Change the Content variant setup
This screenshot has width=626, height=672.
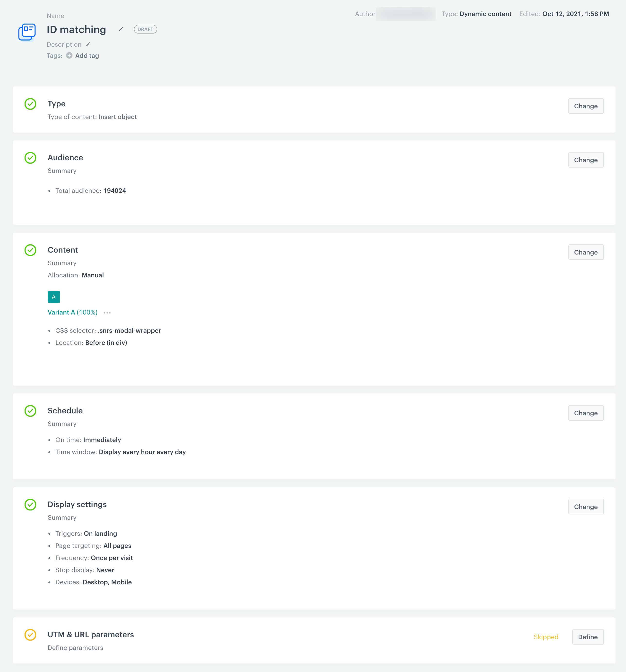point(586,252)
